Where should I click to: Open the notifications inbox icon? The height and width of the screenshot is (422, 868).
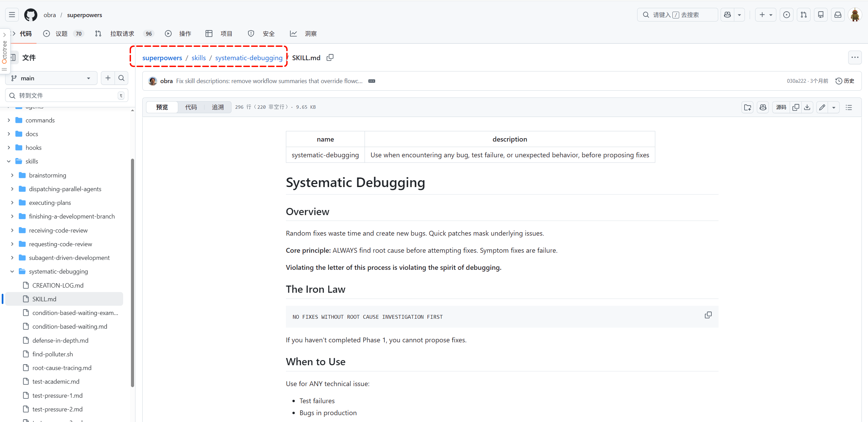[x=838, y=15]
